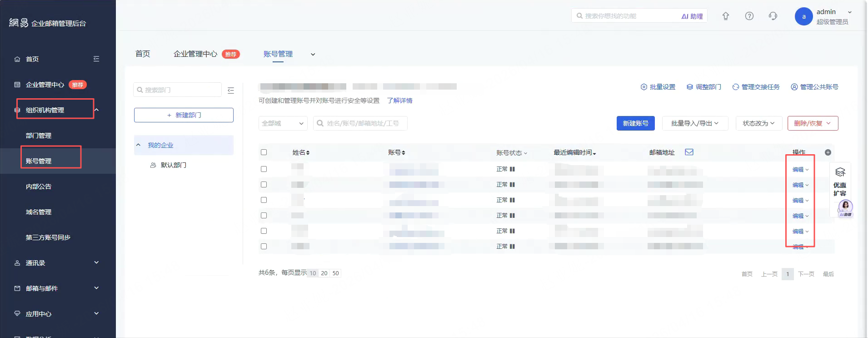
Task: Click the mail envelope icon beside 邮箱地址
Action: point(689,152)
